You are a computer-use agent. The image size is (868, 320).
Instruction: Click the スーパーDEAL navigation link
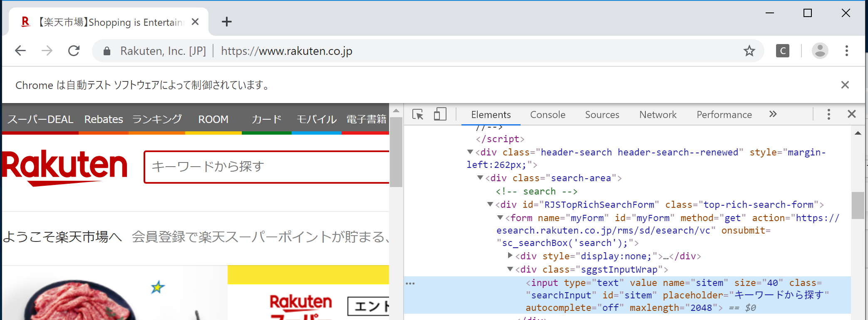(x=40, y=119)
